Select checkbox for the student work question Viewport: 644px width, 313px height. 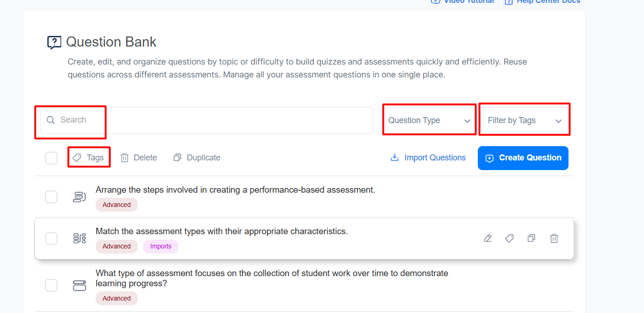[x=51, y=285]
